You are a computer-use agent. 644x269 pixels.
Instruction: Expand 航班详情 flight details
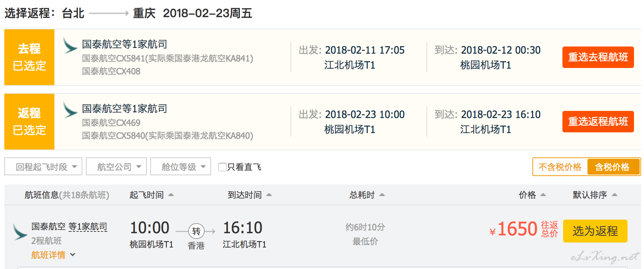(53, 255)
